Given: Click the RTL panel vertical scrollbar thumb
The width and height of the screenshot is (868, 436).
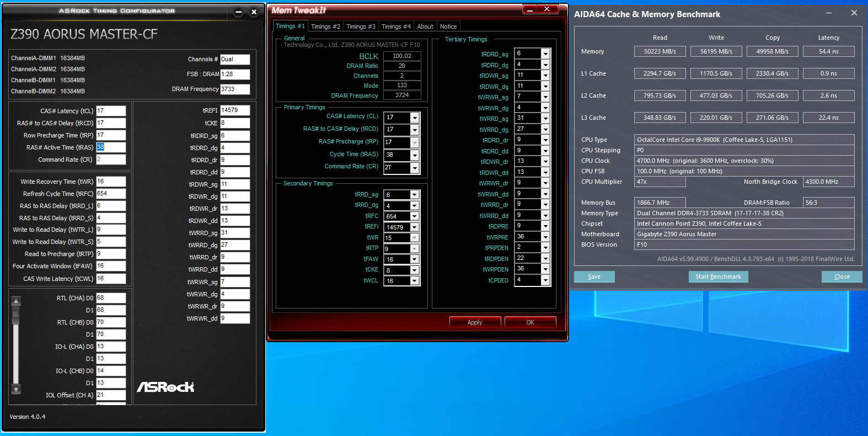Looking at the screenshot, I should pyautogui.click(x=16, y=315).
